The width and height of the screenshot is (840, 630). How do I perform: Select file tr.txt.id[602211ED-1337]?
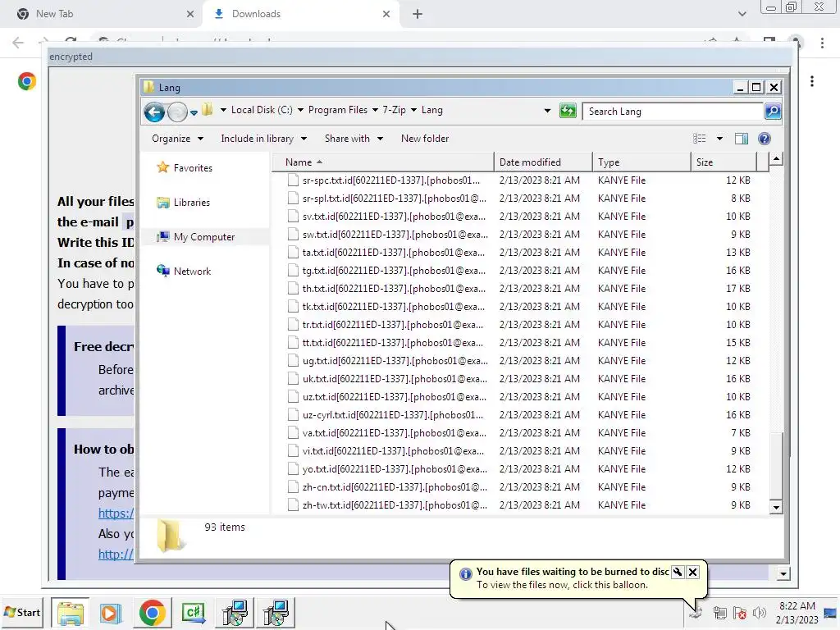click(393, 325)
